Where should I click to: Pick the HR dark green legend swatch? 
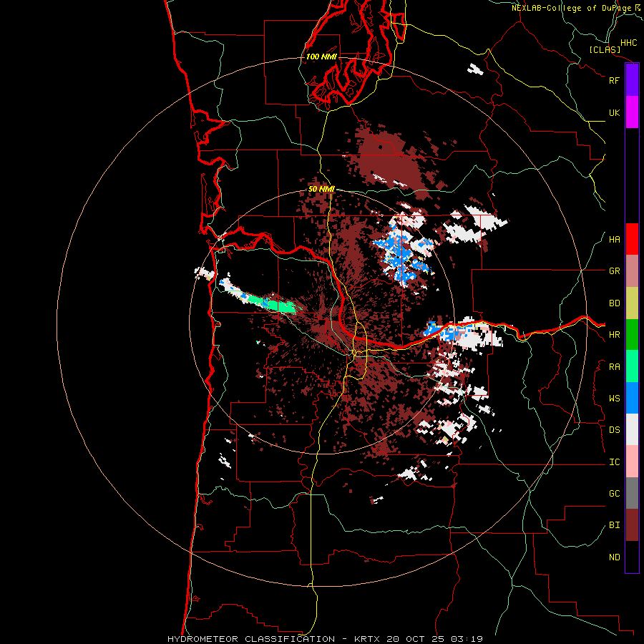point(632,334)
